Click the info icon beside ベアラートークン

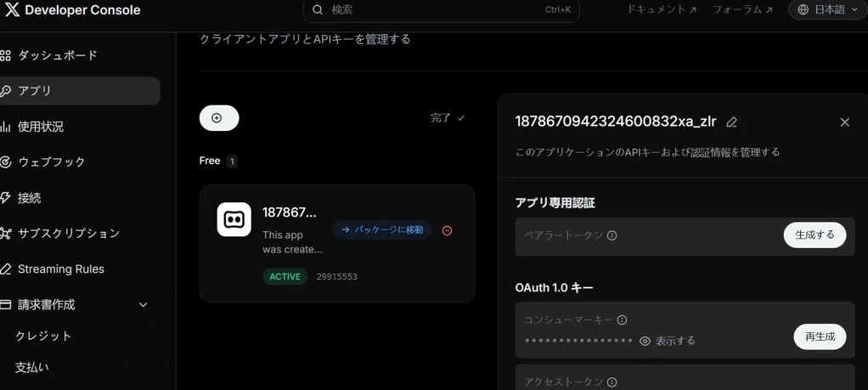[612, 235]
